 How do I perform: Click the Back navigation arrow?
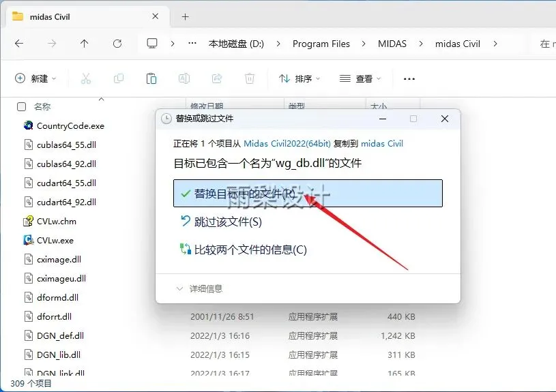pyautogui.click(x=19, y=44)
